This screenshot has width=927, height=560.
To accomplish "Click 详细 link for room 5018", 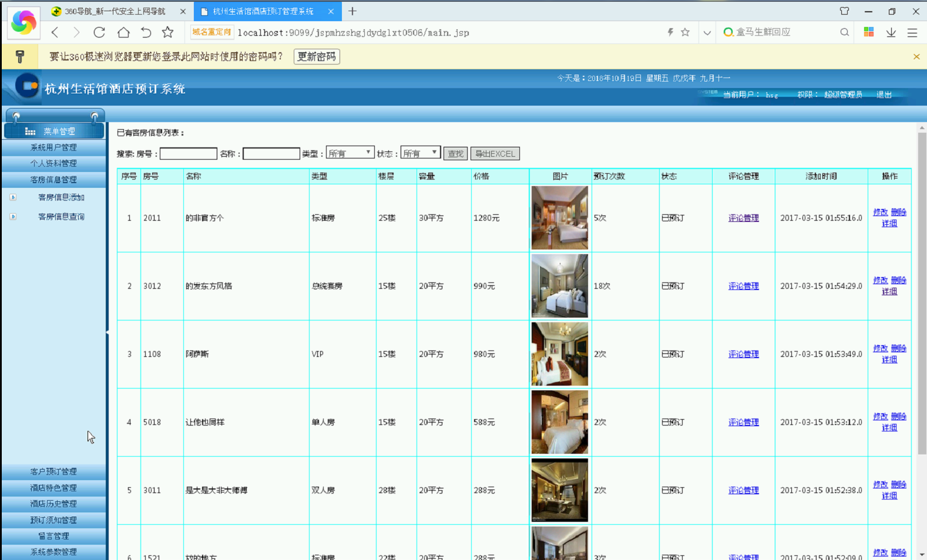I will pos(889,428).
